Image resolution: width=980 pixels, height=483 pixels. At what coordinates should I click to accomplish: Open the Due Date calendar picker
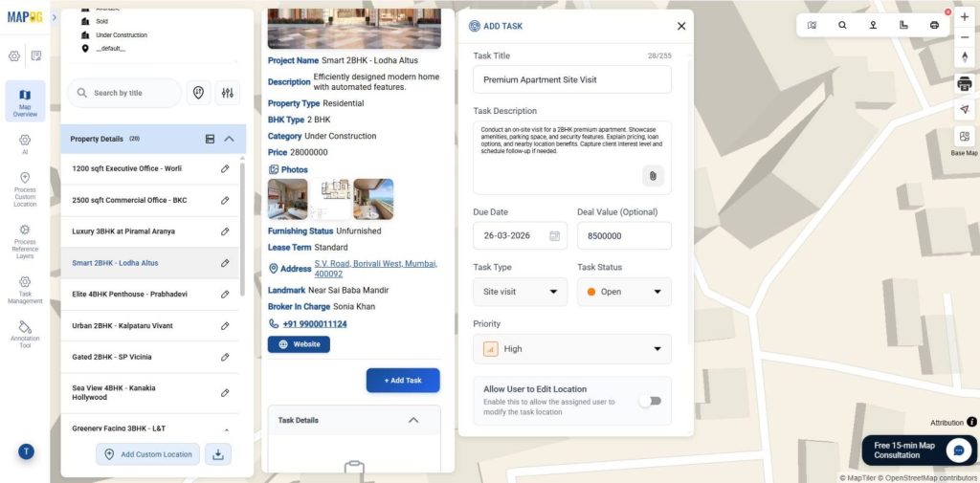[x=554, y=235]
